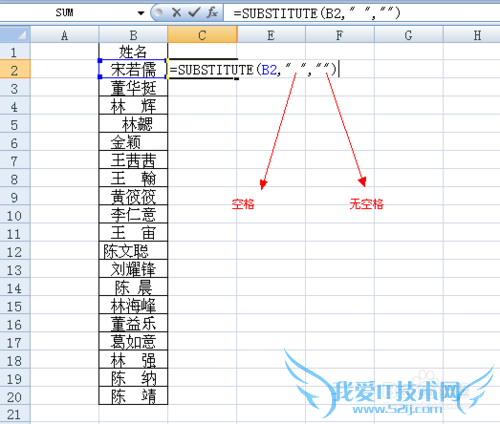Select column H header
Screen dimensions: 500x424
pos(471,35)
